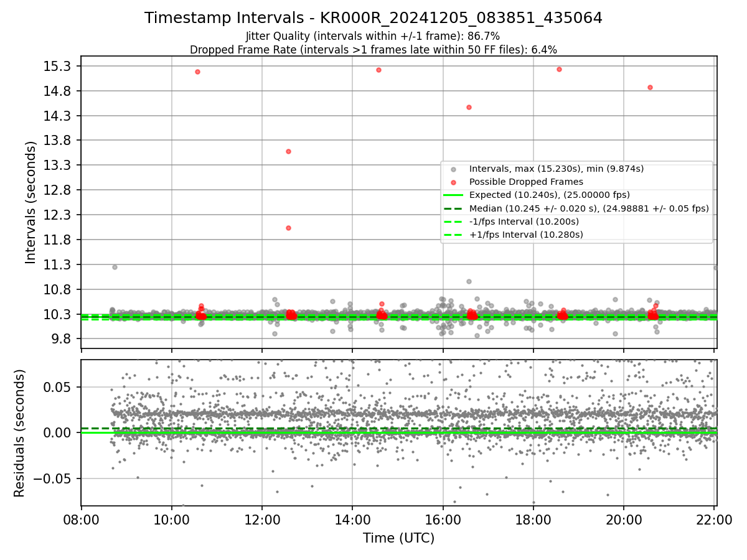Click legend entry '+1/fps Interval (10.280s)'
Screen dimensions: 747x560
click(525, 235)
